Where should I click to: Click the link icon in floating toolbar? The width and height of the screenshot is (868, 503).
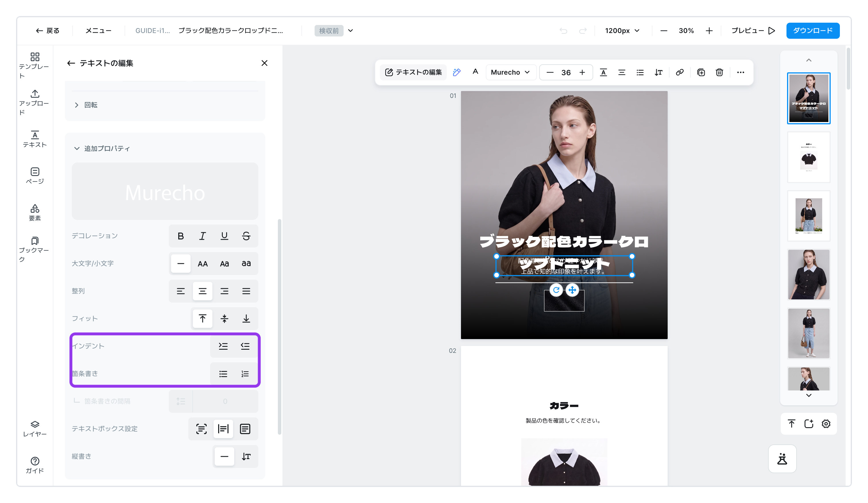pyautogui.click(x=680, y=72)
